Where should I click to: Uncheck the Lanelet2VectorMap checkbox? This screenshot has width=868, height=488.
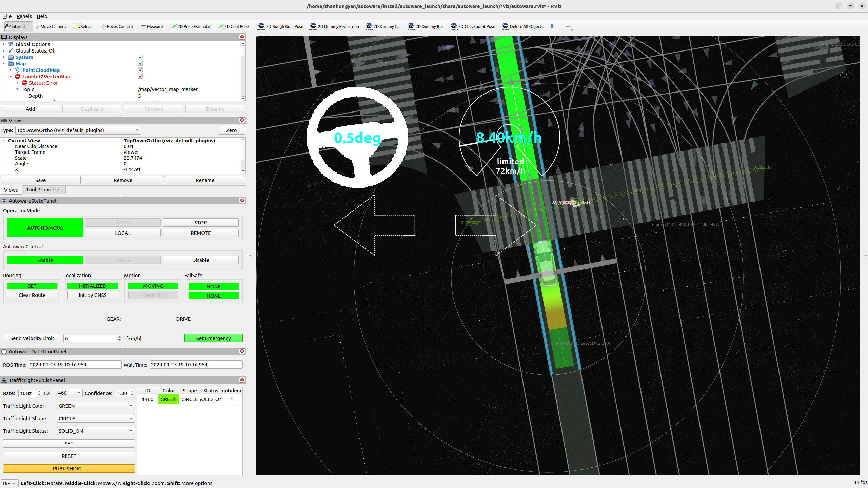[140, 76]
